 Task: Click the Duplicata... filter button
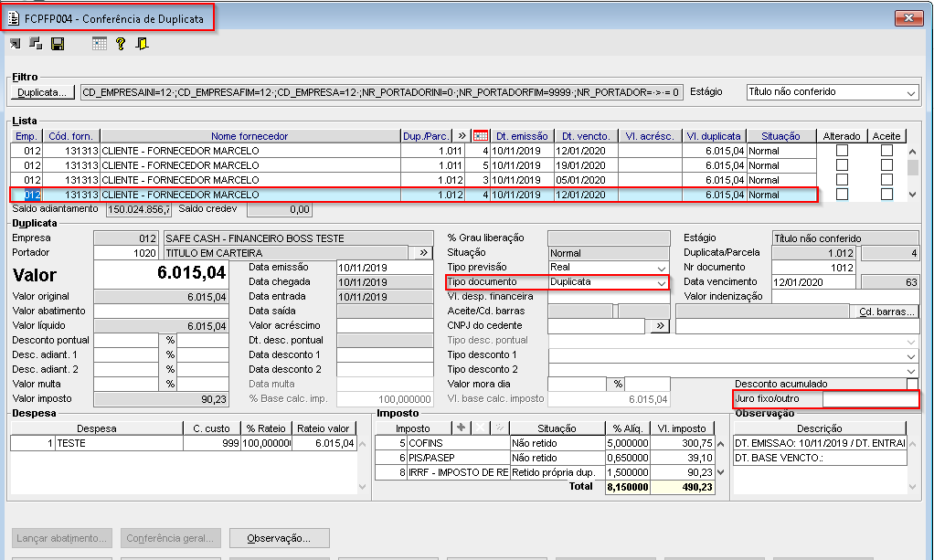pyautogui.click(x=44, y=92)
